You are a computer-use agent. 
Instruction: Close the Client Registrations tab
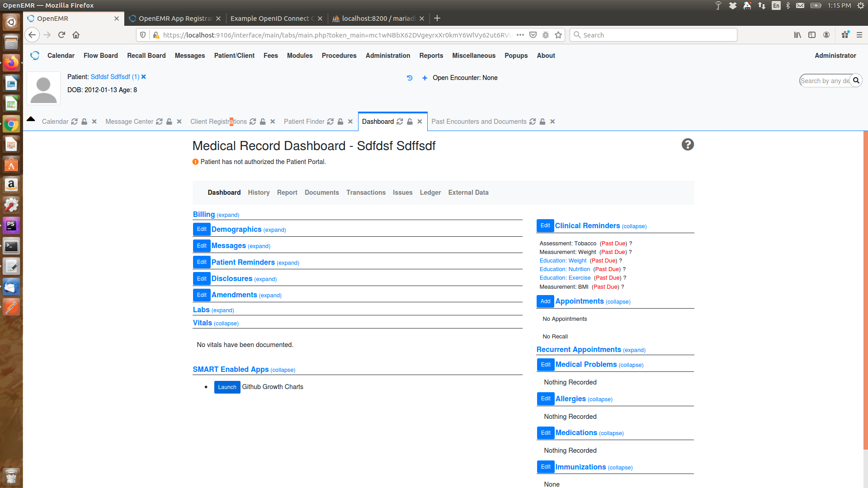pos(272,122)
